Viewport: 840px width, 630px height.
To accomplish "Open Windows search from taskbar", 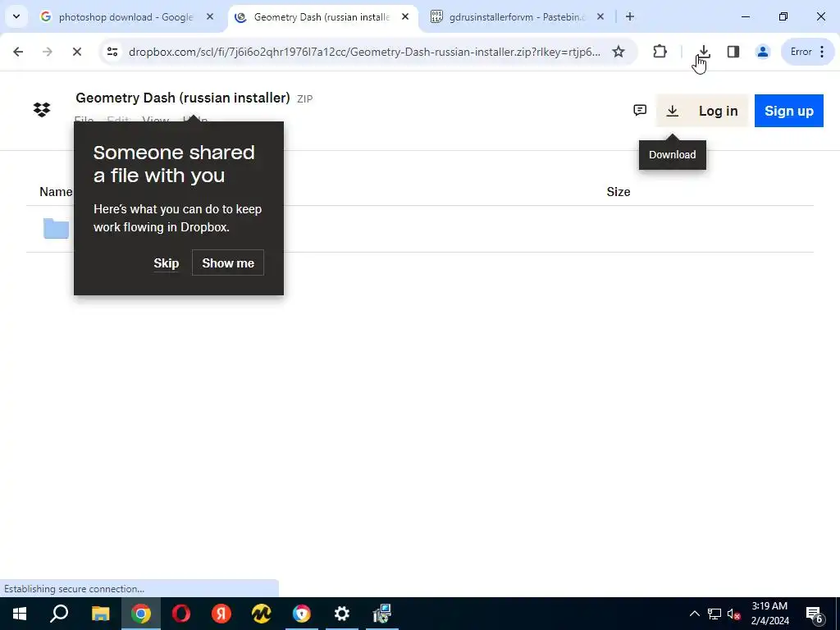I will point(59,614).
